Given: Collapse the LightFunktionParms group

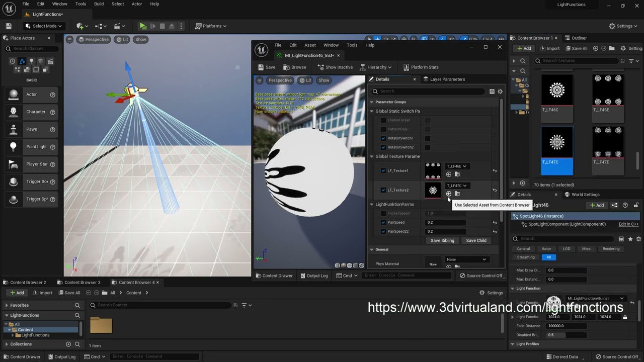Looking at the screenshot, I should point(372,204).
